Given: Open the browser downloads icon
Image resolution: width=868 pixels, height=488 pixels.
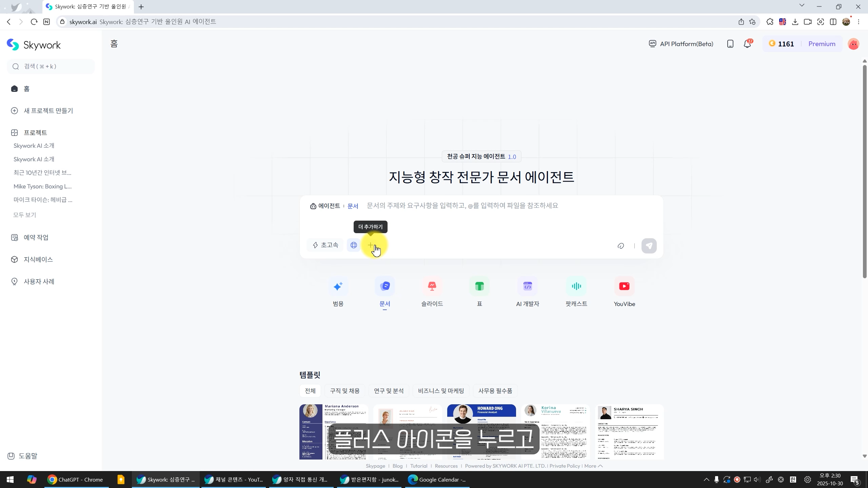Looking at the screenshot, I should tap(795, 22).
